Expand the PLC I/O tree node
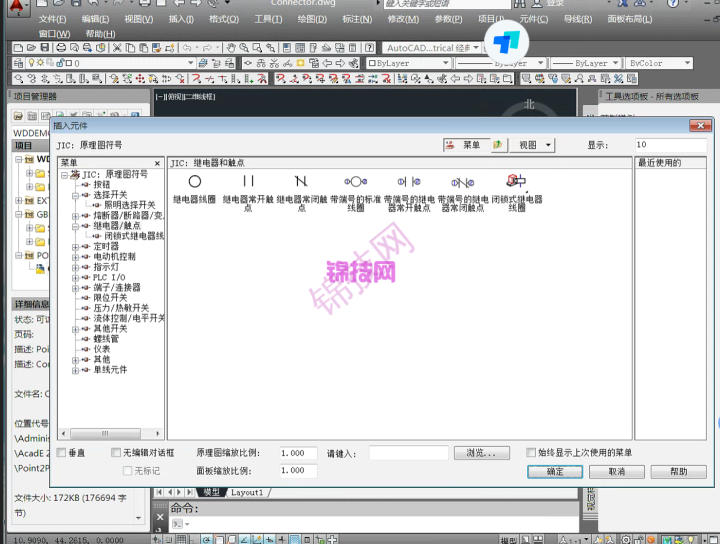This screenshot has width=720, height=544. pos(75,278)
